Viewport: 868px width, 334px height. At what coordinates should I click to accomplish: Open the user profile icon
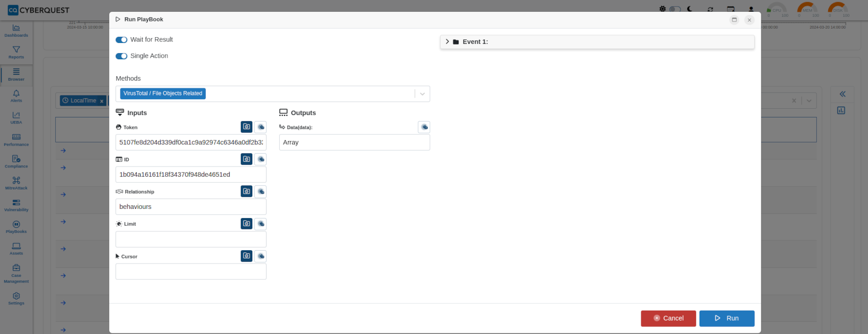(751, 9)
